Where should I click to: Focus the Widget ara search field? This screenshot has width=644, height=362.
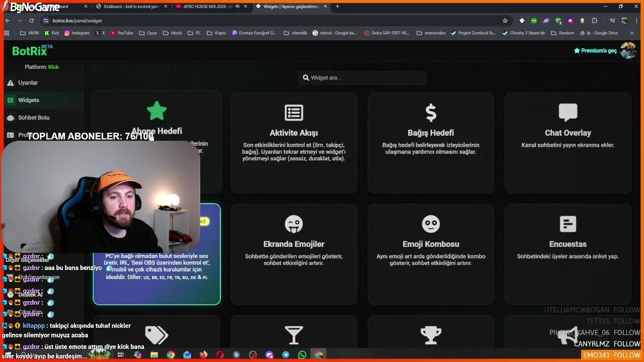[362, 77]
